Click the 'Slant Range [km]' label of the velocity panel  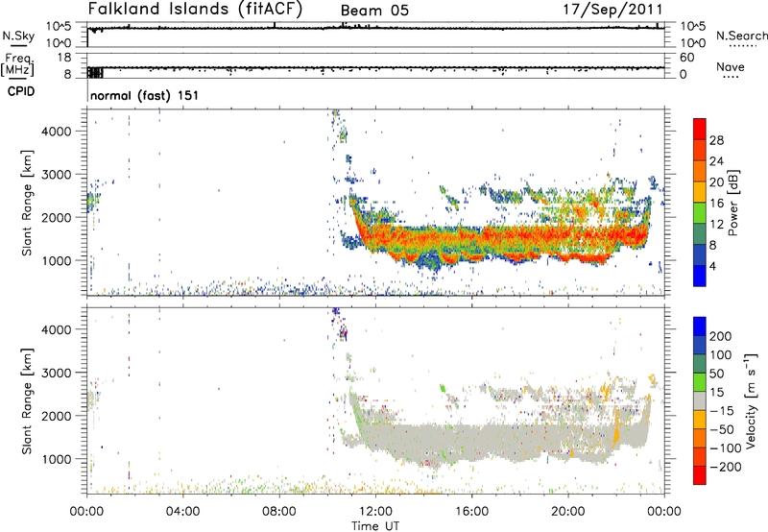click(27, 401)
